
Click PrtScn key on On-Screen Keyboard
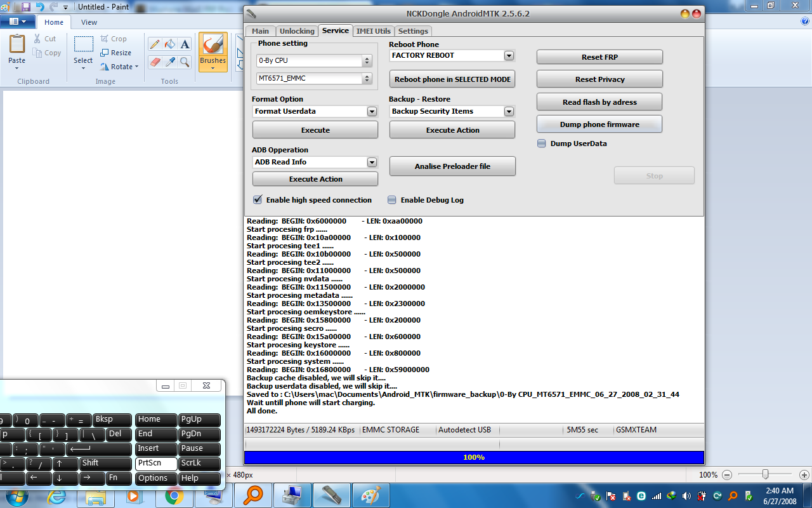pyautogui.click(x=156, y=463)
